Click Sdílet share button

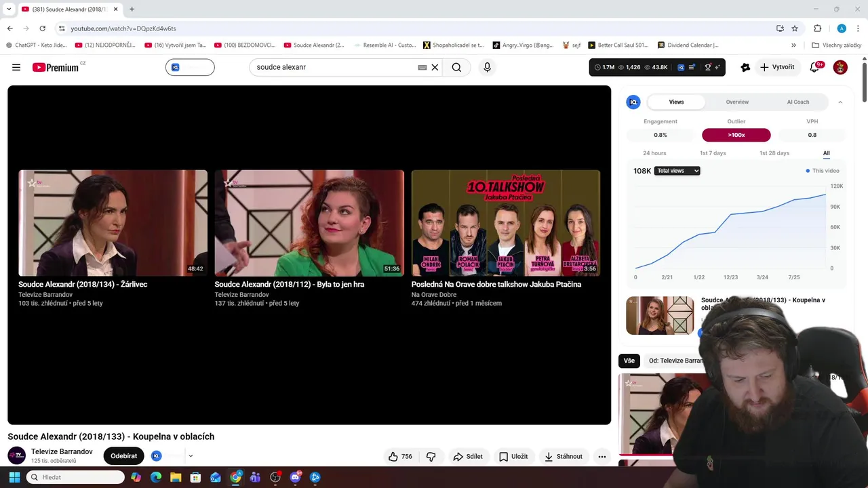(468, 456)
